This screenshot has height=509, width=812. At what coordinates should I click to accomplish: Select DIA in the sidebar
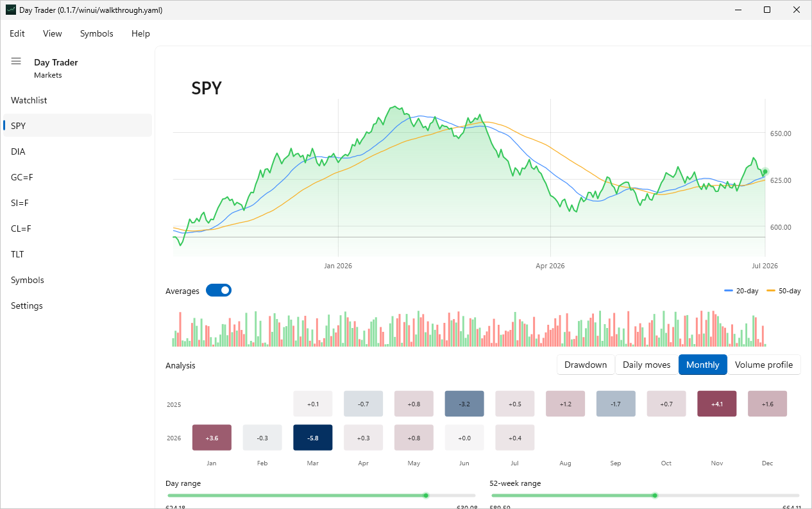78,151
